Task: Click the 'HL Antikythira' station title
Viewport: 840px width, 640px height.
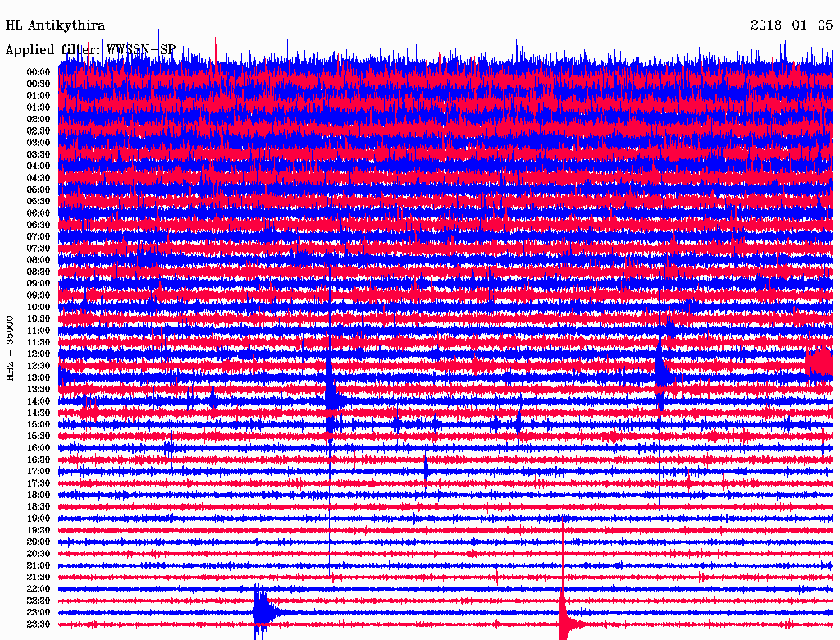Action: 55,25
